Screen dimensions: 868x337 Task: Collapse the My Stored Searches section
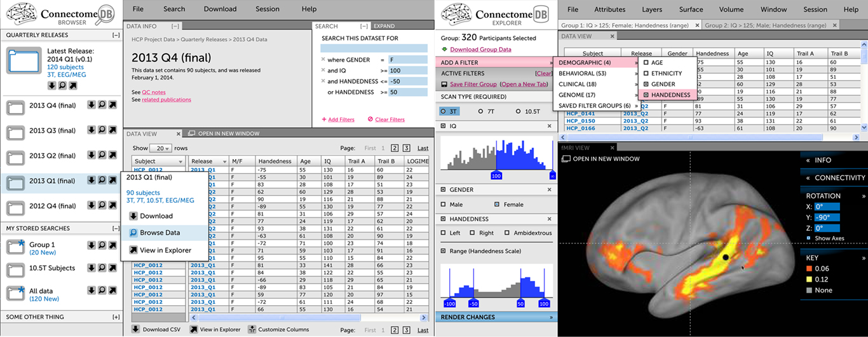tap(116, 228)
